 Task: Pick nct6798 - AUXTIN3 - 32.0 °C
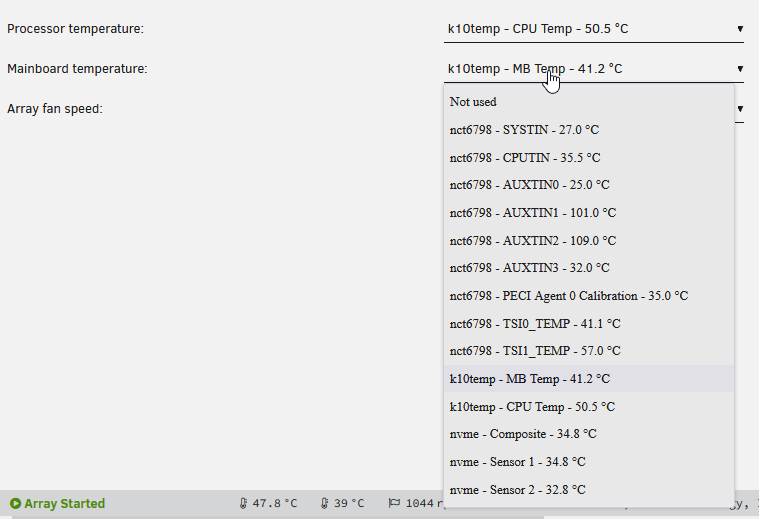tap(589, 268)
